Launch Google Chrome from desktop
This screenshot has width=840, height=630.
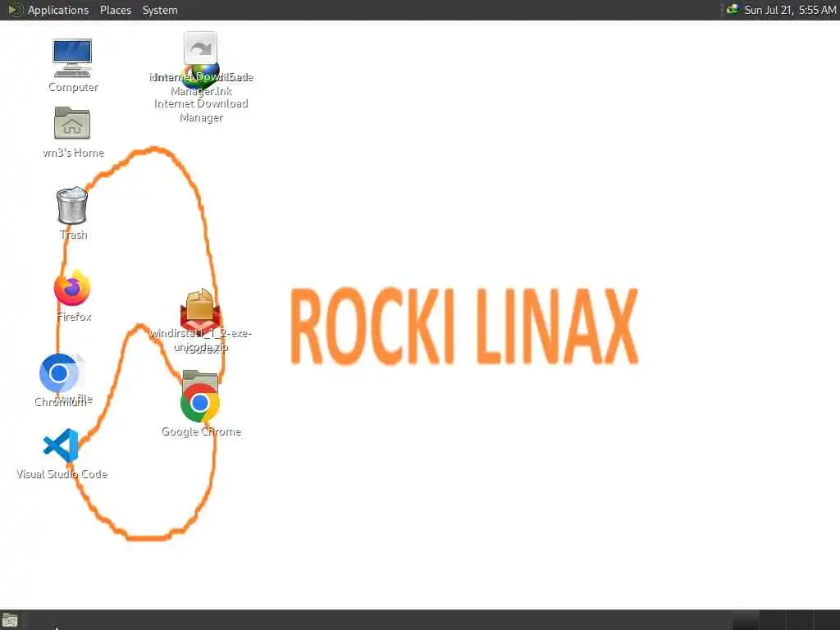pyautogui.click(x=200, y=403)
